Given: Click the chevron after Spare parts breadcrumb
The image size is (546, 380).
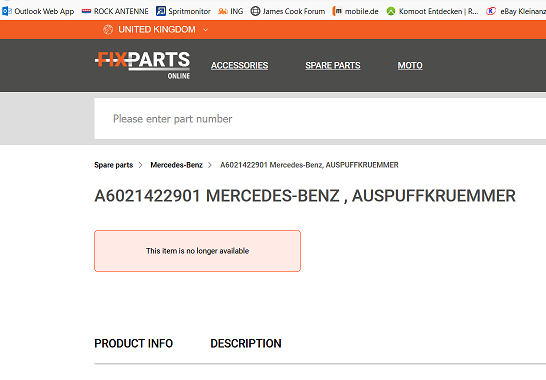Looking at the screenshot, I should (140, 165).
